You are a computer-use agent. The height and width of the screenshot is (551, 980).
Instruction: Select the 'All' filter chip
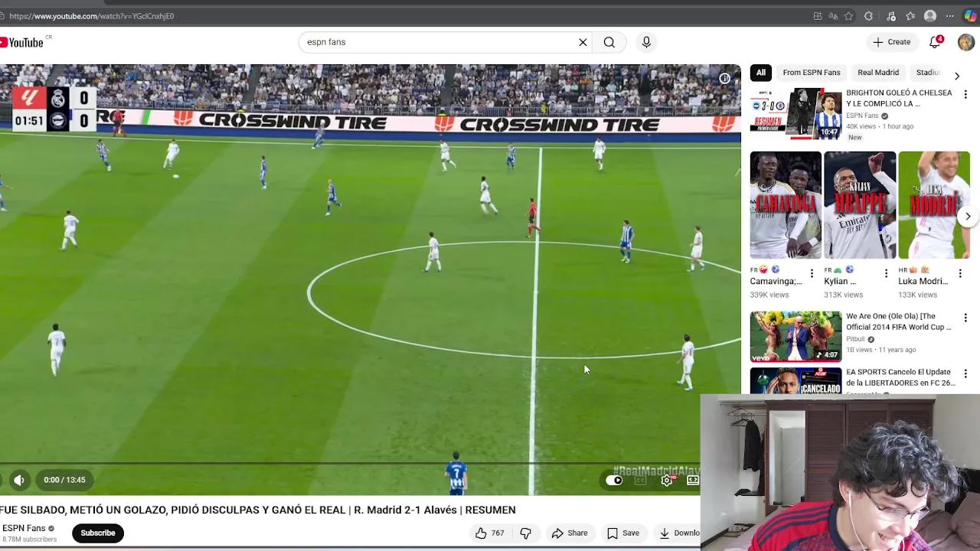pos(761,73)
